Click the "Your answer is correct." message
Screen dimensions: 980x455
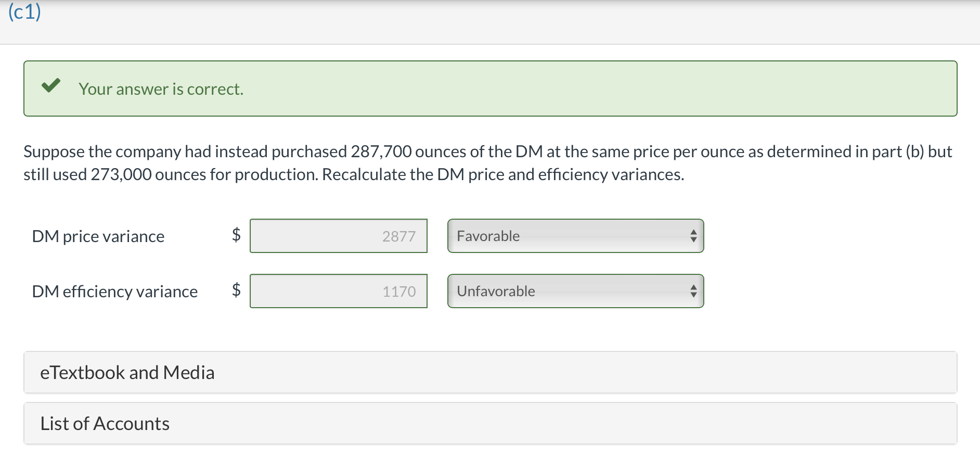tap(161, 89)
